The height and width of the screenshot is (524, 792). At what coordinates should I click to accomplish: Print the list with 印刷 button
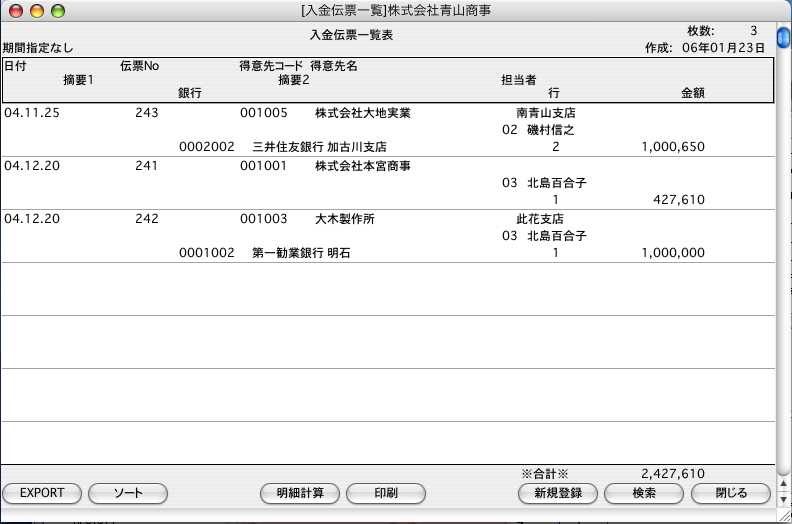point(385,493)
